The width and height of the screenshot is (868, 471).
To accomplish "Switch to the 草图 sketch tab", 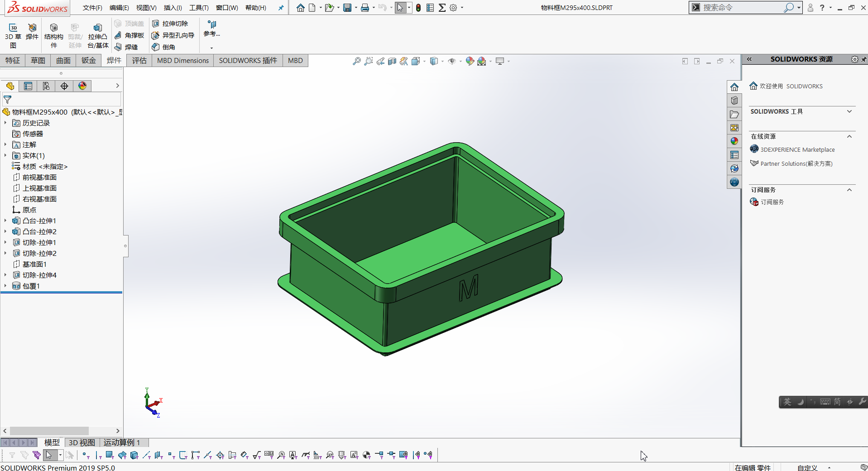I will tap(38, 61).
